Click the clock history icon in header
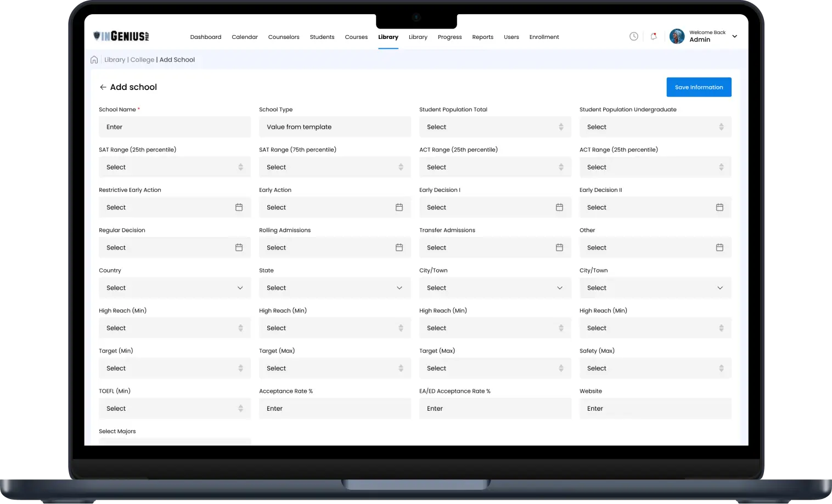 pos(633,37)
